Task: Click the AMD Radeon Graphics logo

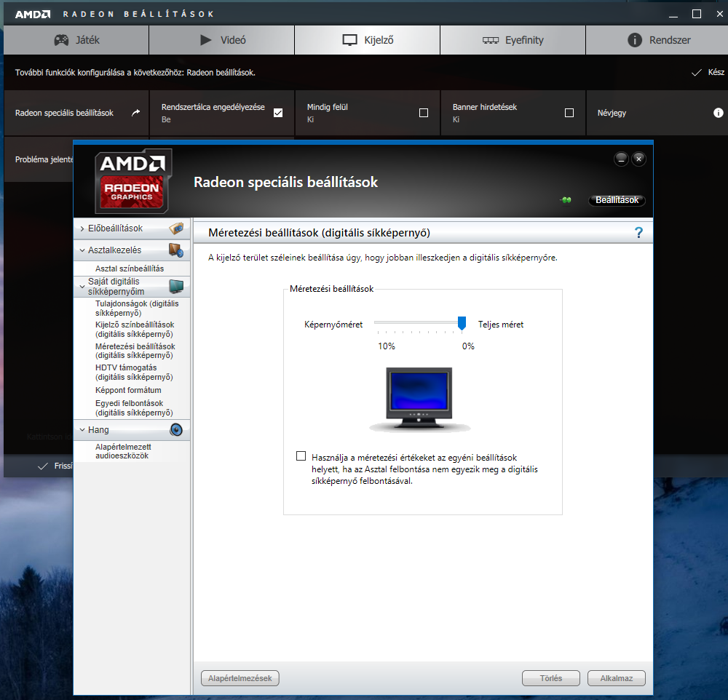Action: (133, 180)
